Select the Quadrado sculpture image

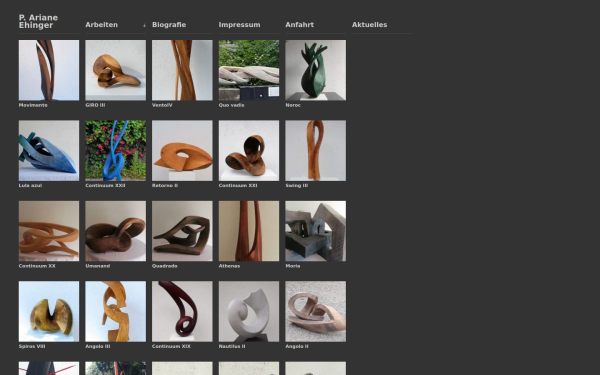(x=182, y=231)
